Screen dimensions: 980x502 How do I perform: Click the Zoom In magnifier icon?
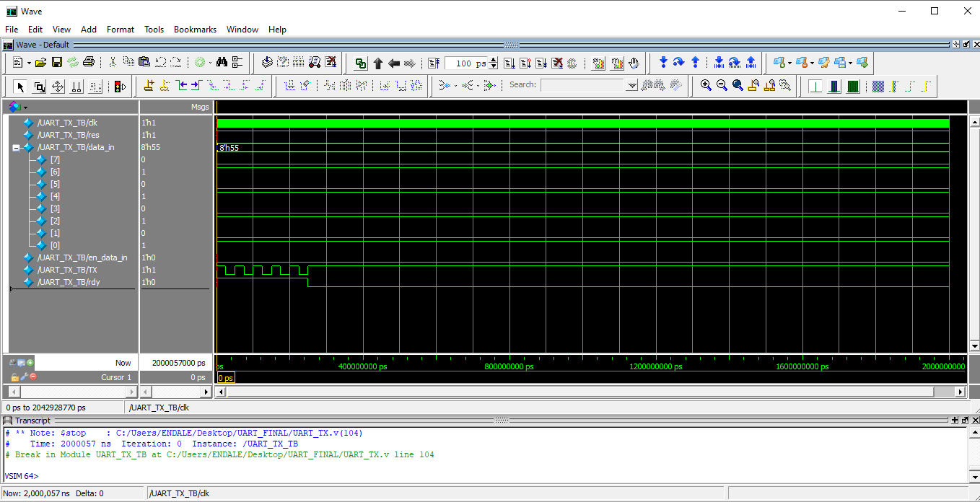pos(706,86)
